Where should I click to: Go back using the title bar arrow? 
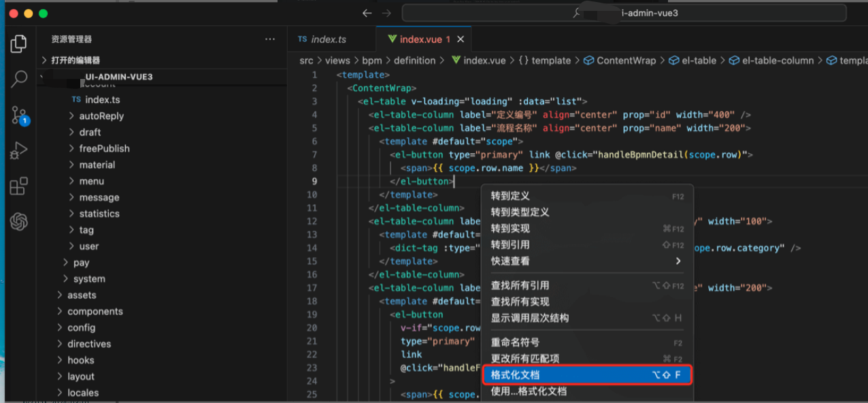pos(367,13)
